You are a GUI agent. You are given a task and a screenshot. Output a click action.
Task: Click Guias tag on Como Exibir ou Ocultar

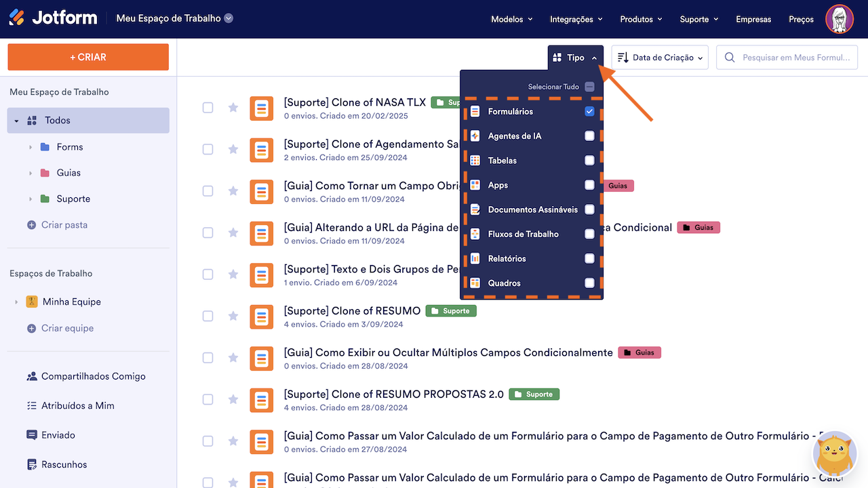(639, 352)
